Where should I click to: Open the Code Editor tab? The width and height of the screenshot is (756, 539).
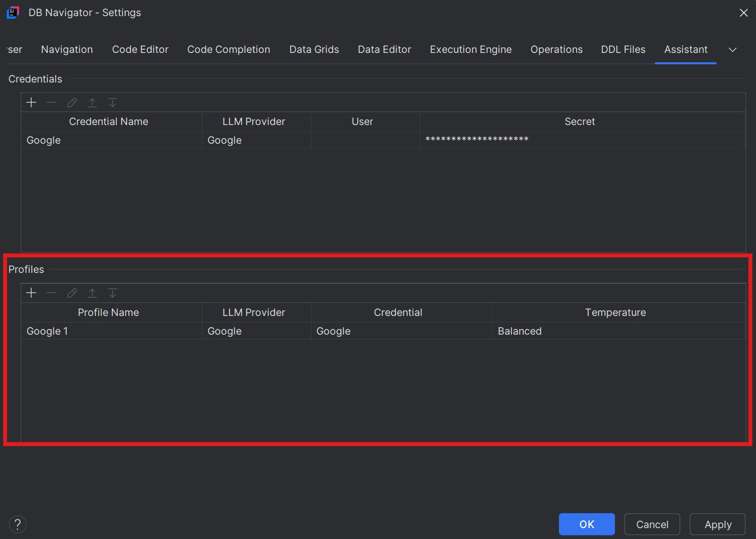click(141, 50)
